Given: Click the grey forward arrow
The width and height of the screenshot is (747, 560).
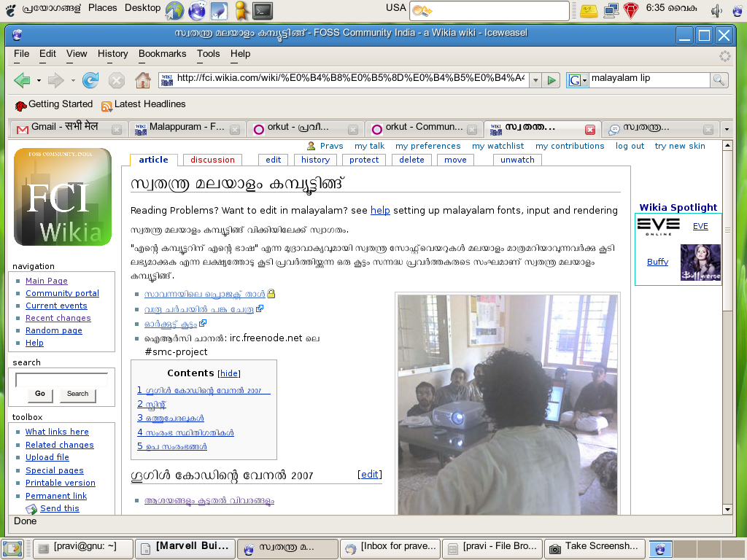Looking at the screenshot, I should pos(56,80).
